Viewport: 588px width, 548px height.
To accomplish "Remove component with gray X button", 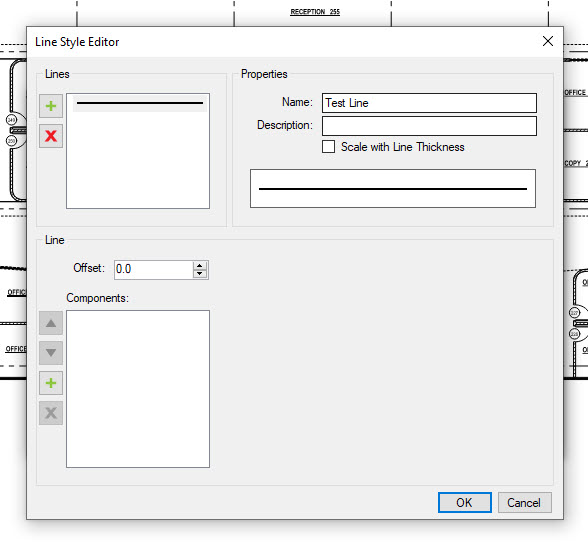I will [51, 413].
